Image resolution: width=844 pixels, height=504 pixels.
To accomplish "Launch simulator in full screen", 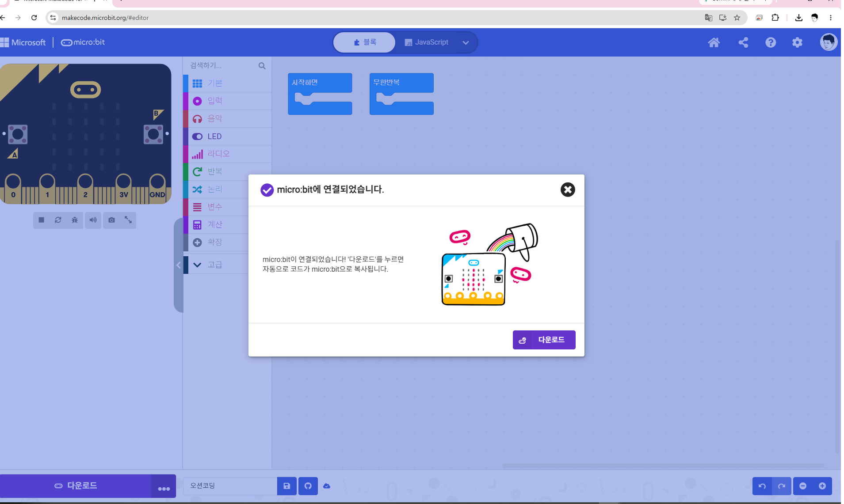I will [128, 220].
